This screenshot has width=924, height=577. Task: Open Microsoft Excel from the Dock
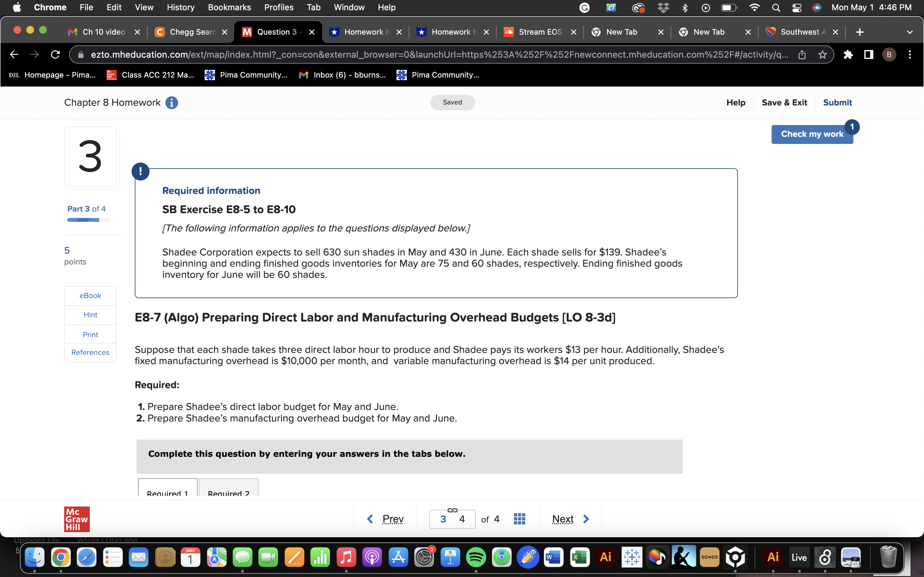580,557
